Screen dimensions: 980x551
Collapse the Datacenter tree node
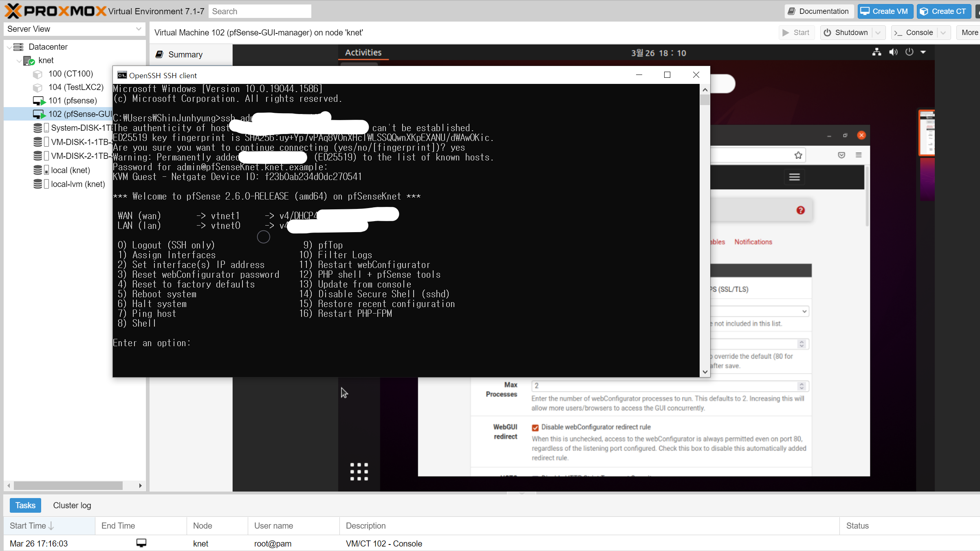click(9, 47)
